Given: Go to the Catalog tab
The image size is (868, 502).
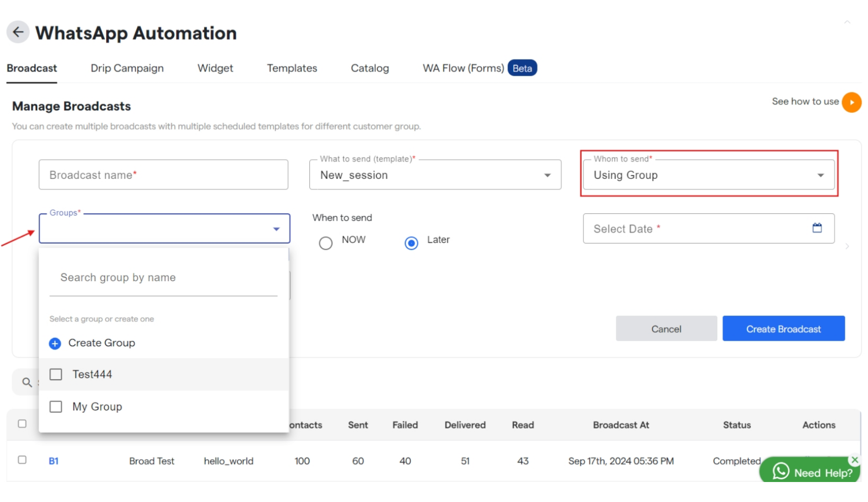Looking at the screenshot, I should 370,68.
